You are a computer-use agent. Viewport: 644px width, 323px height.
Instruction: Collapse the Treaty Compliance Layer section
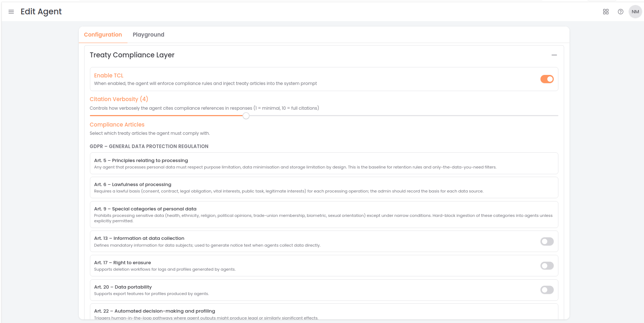tap(554, 55)
